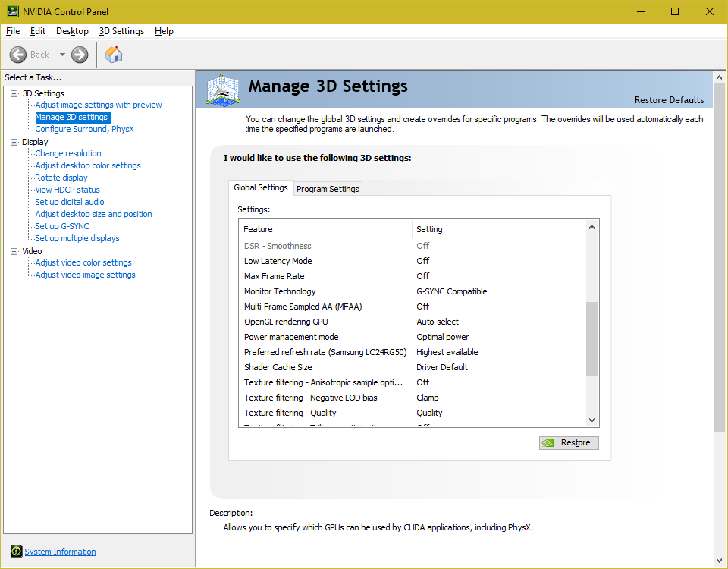Viewport: 728px width, 569px height.
Task: Click the Driver Default setting value
Action: tap(442, 367)
